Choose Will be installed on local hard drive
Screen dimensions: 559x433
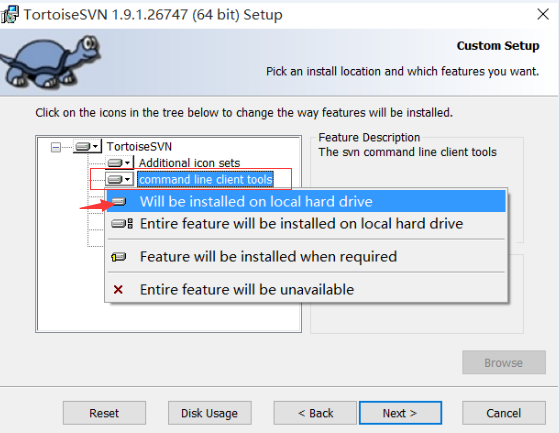306,201
